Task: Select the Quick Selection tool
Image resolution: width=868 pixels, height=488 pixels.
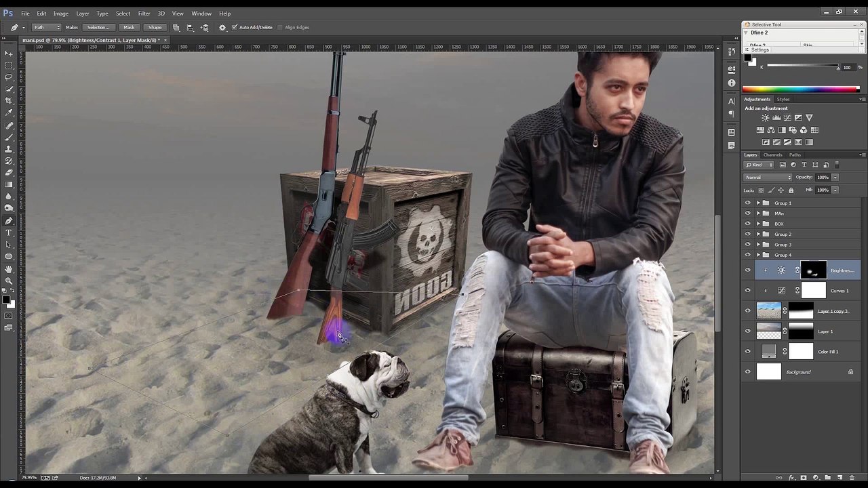Action: click(9, 89)
